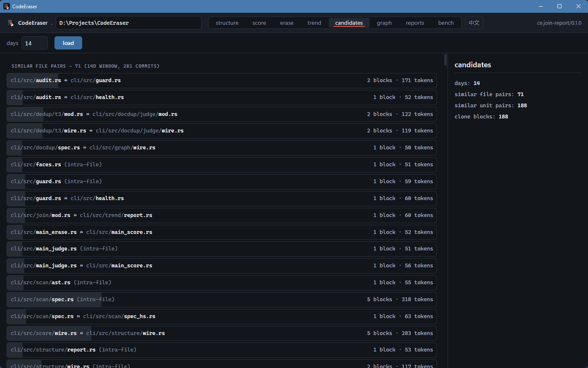Click the "2 blocks · 171 tokens" value
The image size is (588, 368).
click(x=400, y=80)
